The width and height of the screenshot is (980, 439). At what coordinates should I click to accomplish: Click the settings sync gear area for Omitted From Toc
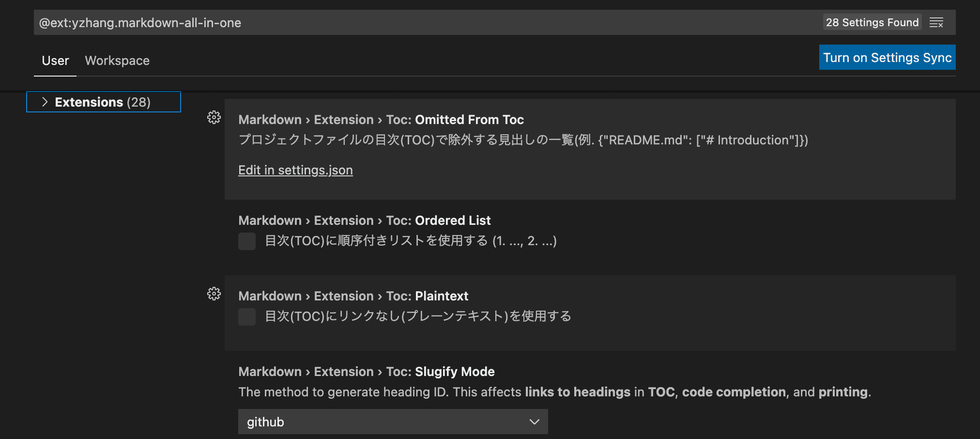pos(214,117)
